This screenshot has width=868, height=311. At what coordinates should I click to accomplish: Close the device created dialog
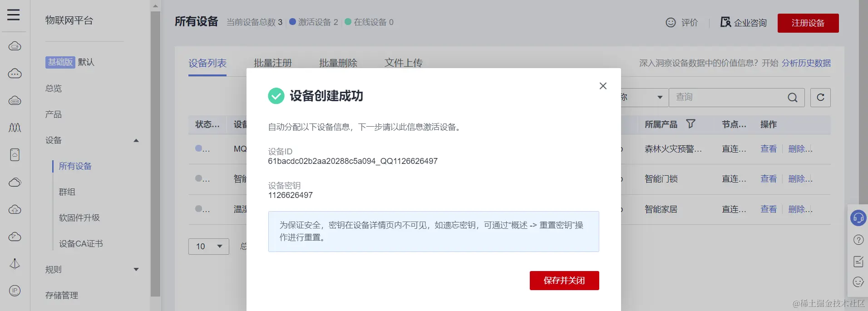pyautogui.click(x=603, y=86)
